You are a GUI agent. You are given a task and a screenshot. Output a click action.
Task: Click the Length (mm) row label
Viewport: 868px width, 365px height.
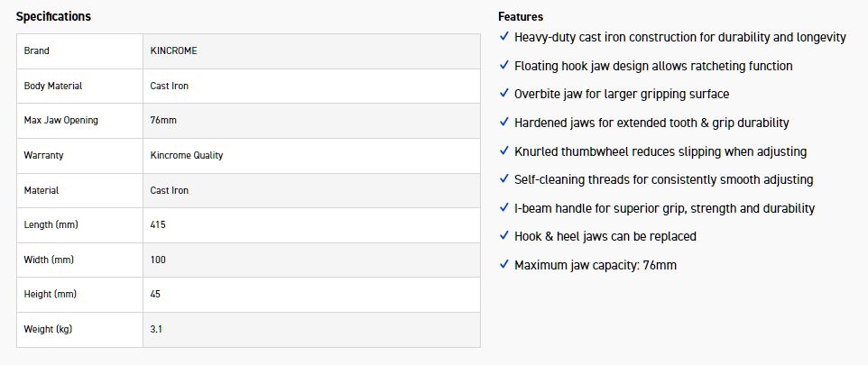[x=51, y=224]
